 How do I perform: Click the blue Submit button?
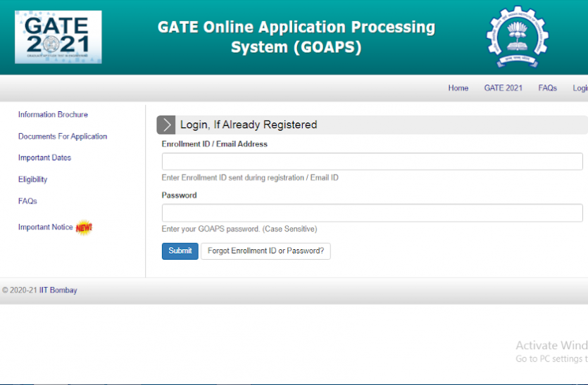click(180, 251)
